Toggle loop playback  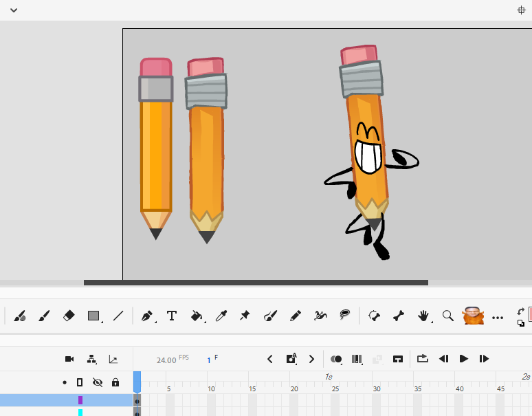click(x=423, y=359)
